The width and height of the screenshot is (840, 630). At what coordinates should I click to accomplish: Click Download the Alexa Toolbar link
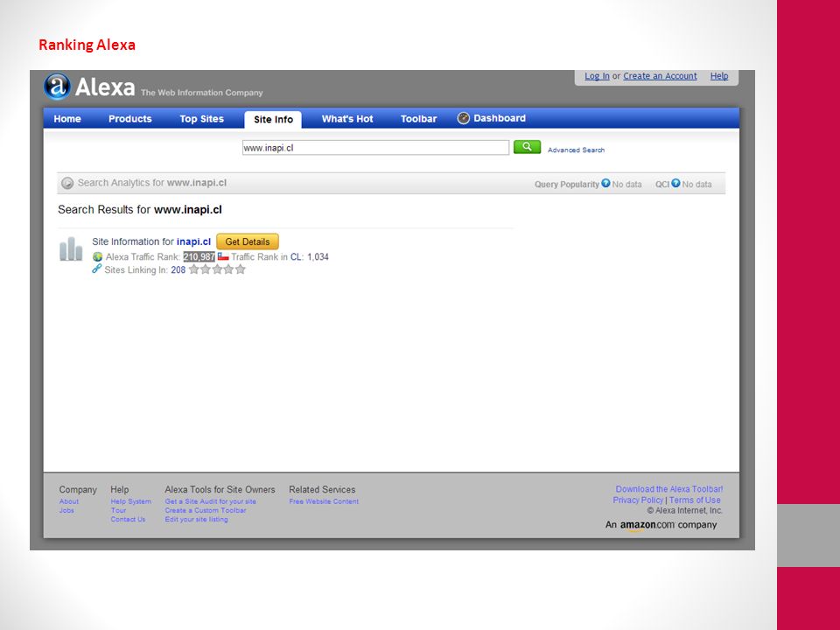pos(669,489)
